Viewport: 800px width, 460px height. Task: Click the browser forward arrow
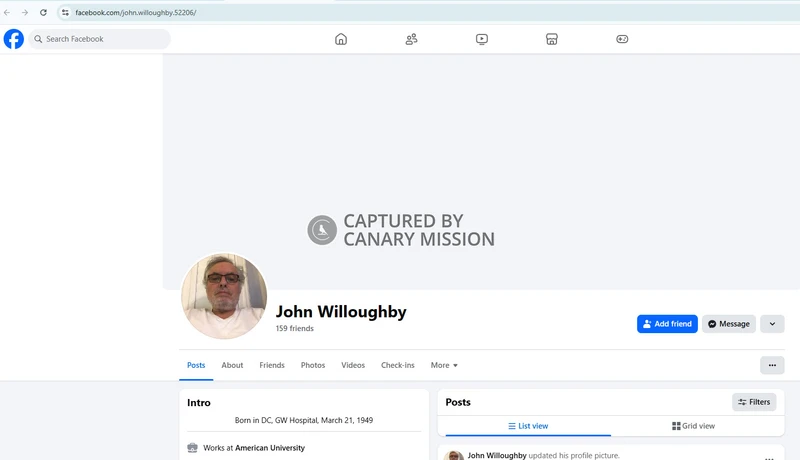coord(25,12)
